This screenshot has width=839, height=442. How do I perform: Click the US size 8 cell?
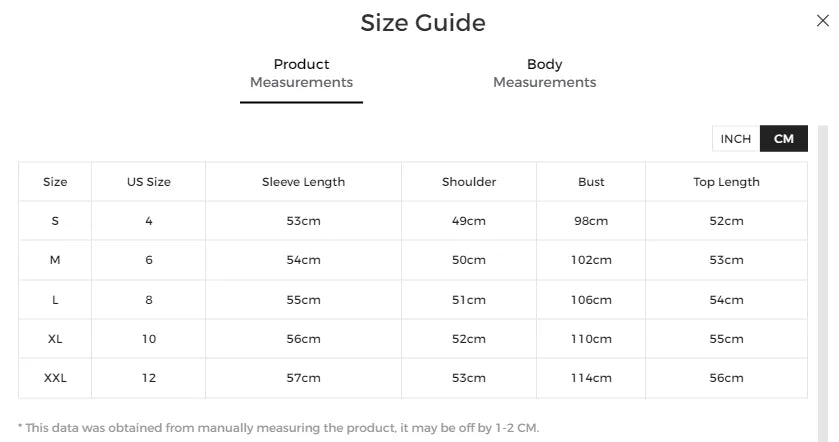(149, 300)
